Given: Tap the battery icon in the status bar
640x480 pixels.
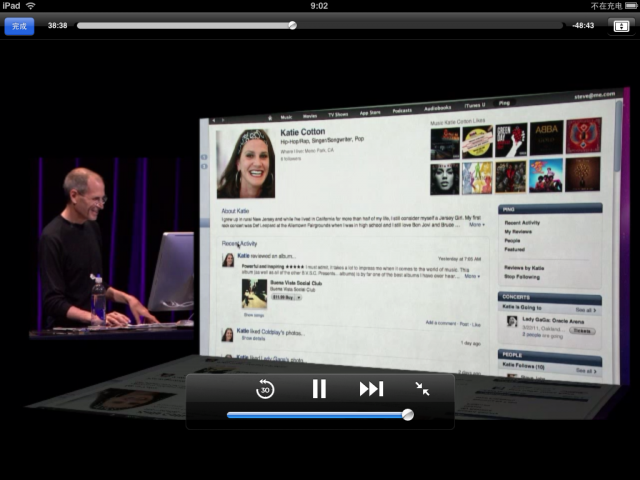Looking at the screenshot, I should coord(631,6).
